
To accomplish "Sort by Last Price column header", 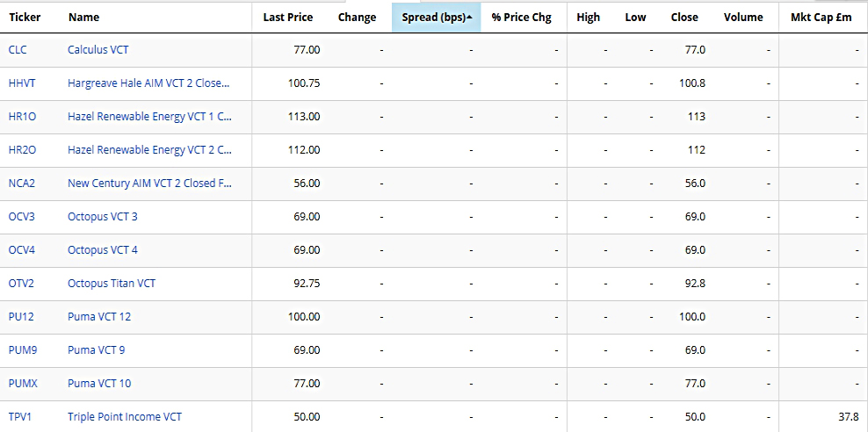I will pos(288,18).
